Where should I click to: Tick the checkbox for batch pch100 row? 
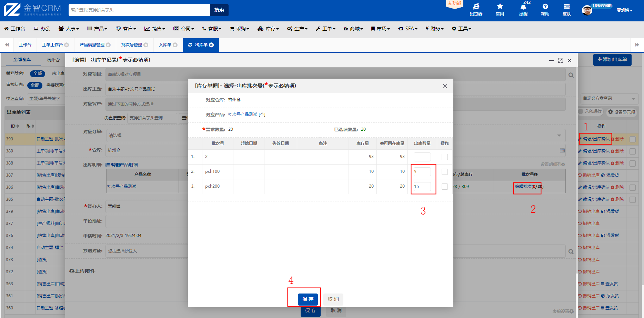[x=445, y=172]
